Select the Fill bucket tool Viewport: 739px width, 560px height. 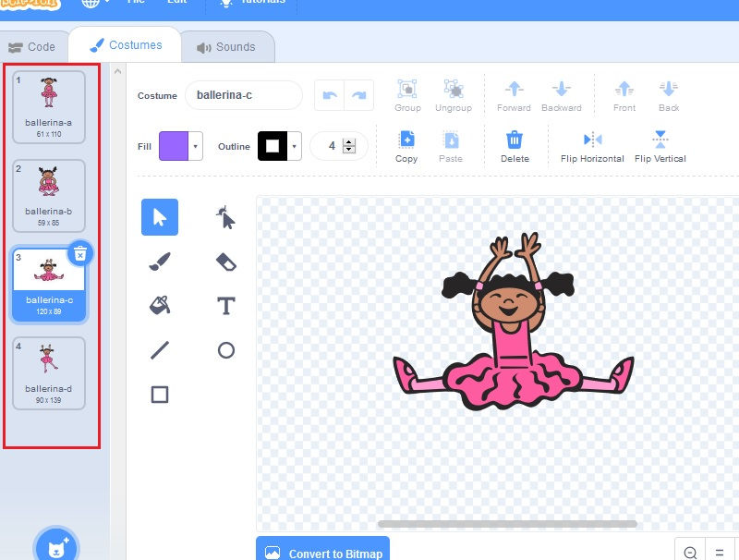click(160, 306)
